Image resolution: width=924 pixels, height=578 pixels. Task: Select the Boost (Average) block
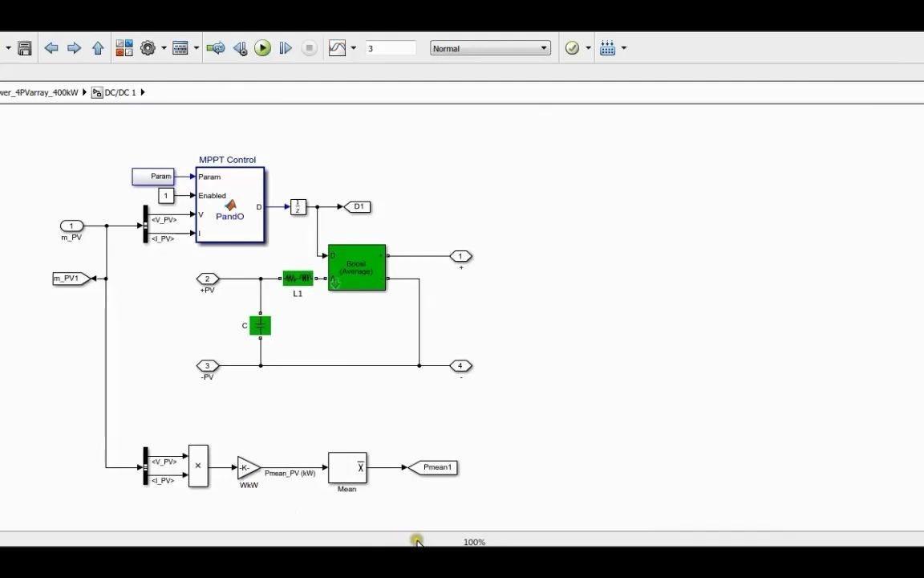click(356, 267)
